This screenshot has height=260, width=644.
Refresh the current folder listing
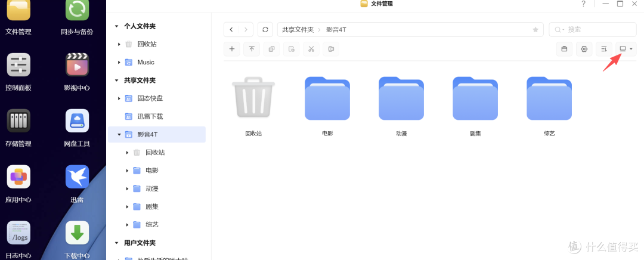[265, 30]
